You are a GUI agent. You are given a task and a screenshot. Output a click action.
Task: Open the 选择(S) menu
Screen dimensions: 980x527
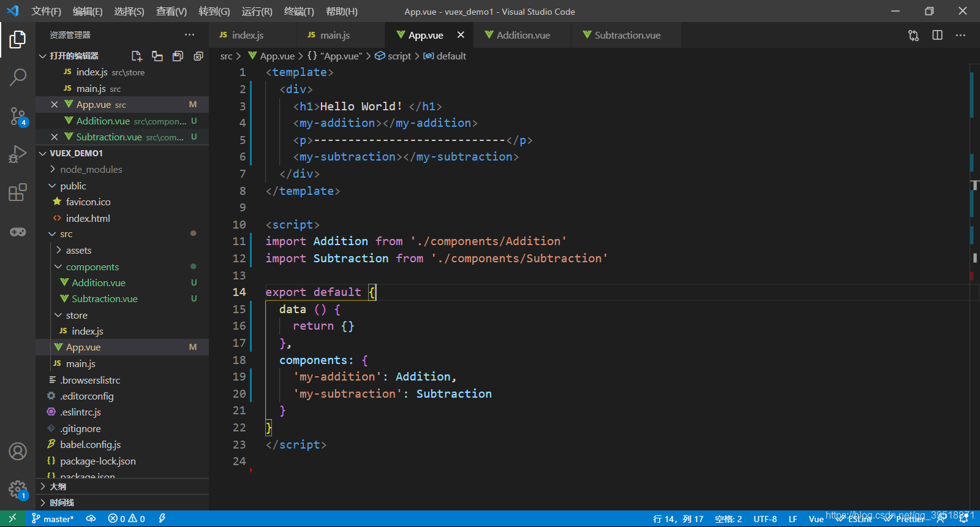pos(129,11)
